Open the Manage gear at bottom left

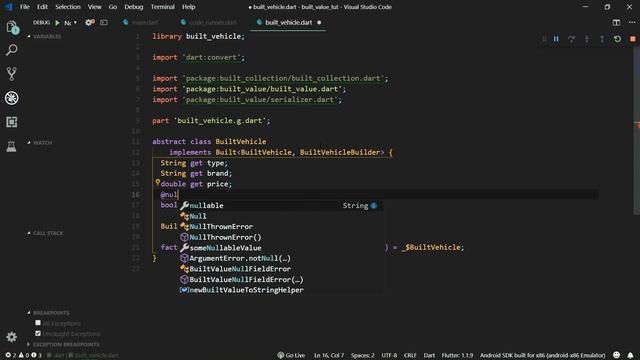tap(11, 337)
